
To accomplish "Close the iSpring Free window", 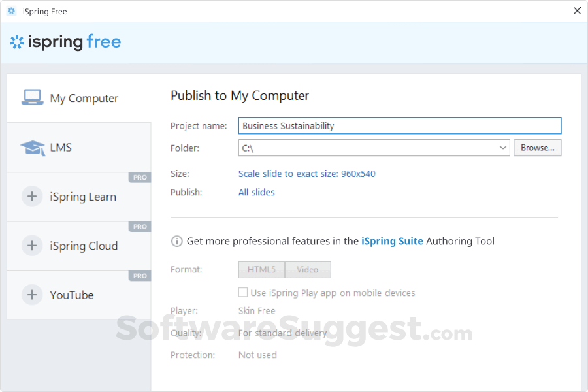I will 577,11.
